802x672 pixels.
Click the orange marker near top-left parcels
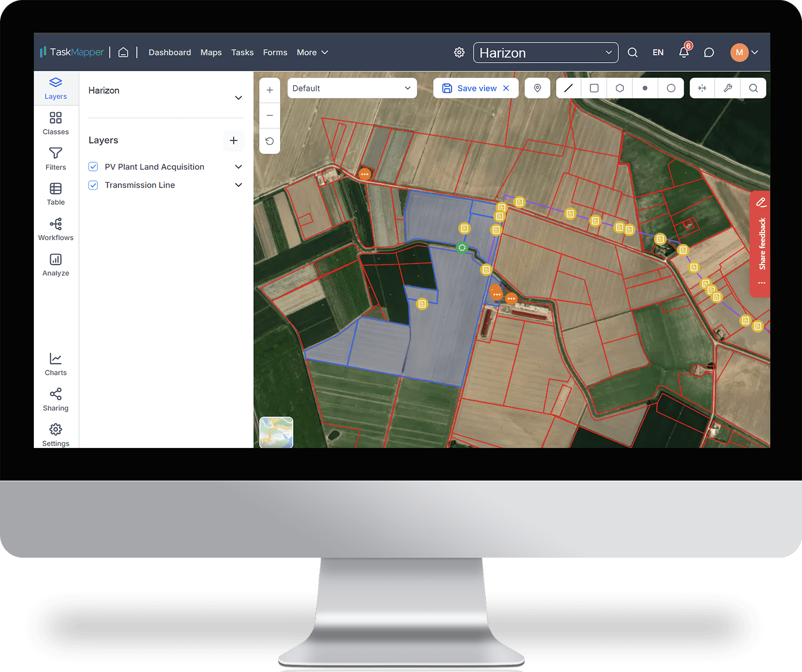point(365,174)
